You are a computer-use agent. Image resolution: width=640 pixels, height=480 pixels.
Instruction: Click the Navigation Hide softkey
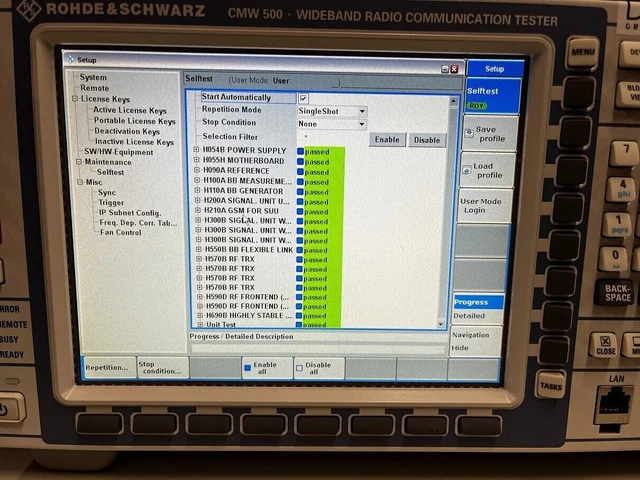pyautogui.click(x=476, y=341)
